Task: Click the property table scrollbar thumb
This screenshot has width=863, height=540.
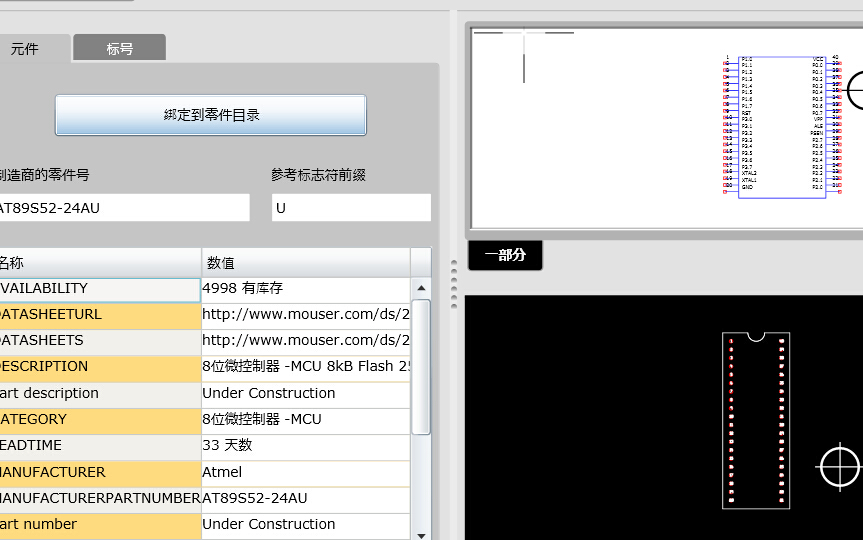Action: tap(421, 367)
